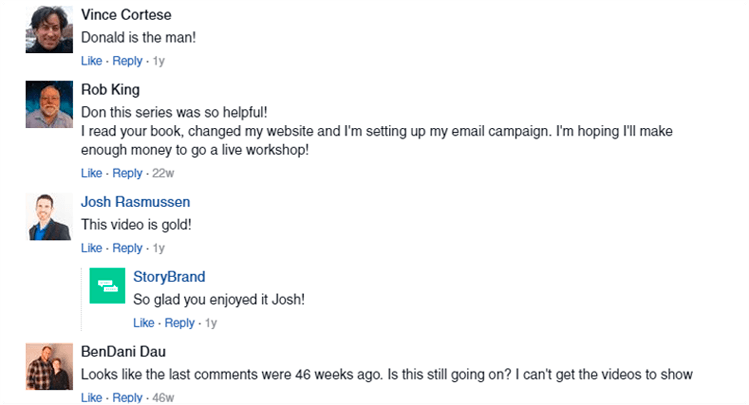Like Vince Cortese's comment
This screenshot has height=405, width=749.
pos(91,61)
